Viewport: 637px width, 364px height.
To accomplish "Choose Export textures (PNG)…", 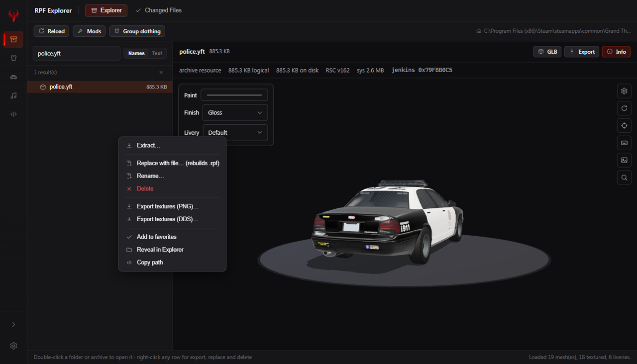I will [172, 206].
